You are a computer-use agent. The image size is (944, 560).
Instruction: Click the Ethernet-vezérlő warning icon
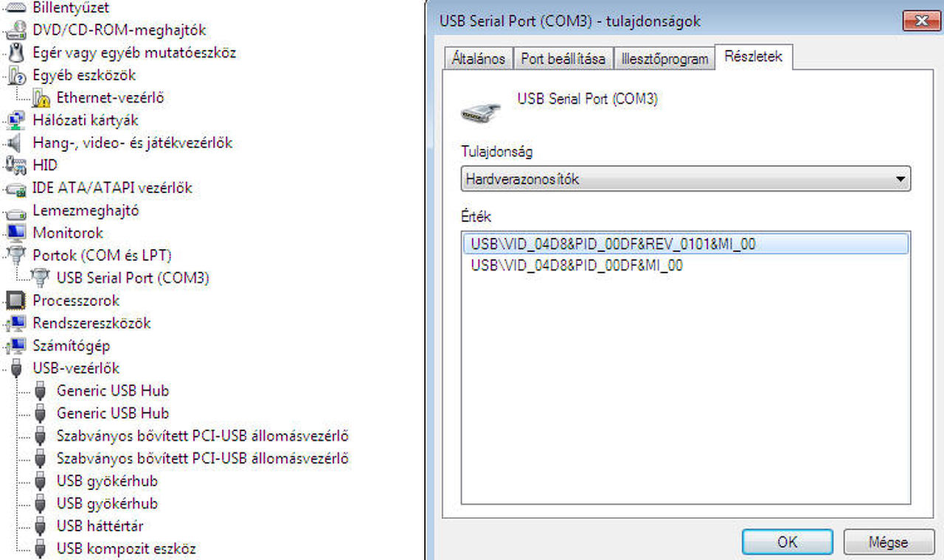point(41,98)
